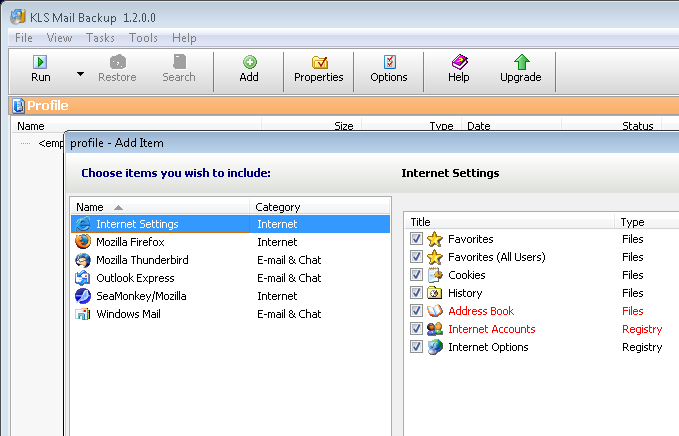Click the Favorites (All Users) star icon

pos(435,257)
